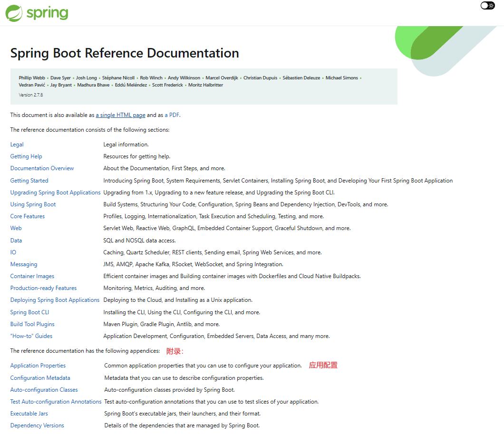504x444 pixels.
Task: Toggle the dark mode theme switch
Action: click(x=488, y=6)
